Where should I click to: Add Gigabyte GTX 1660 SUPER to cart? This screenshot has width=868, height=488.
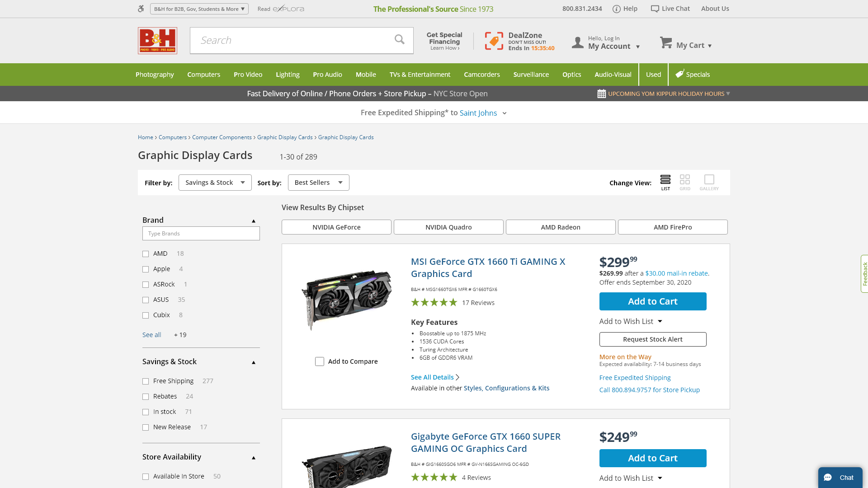(x=653, y=458)
